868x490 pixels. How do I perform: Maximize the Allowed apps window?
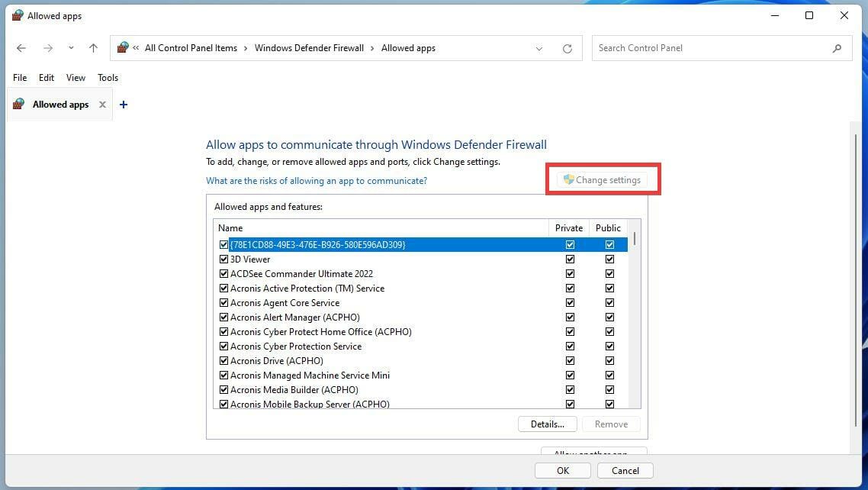pos(809,15)
